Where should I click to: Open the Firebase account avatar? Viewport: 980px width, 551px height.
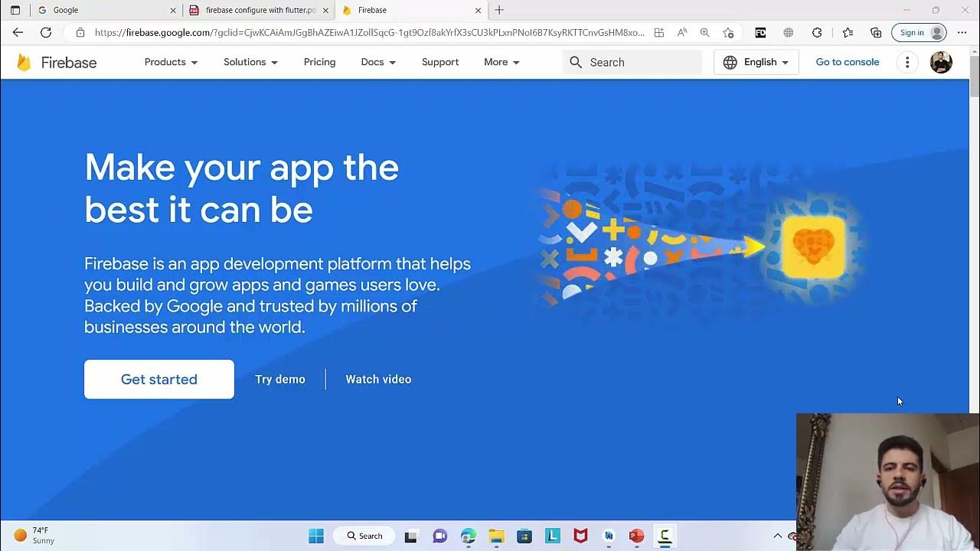[x=941, y=63]
